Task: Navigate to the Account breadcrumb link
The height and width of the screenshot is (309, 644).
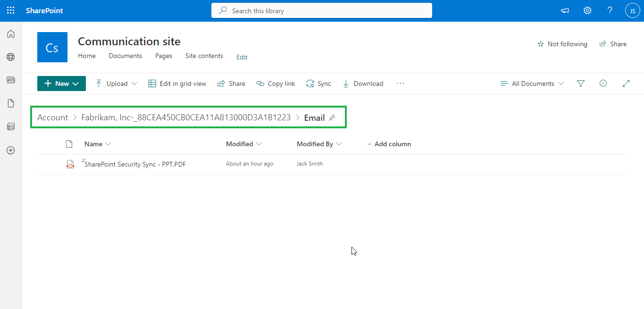Action: click(x=52, y=117)
